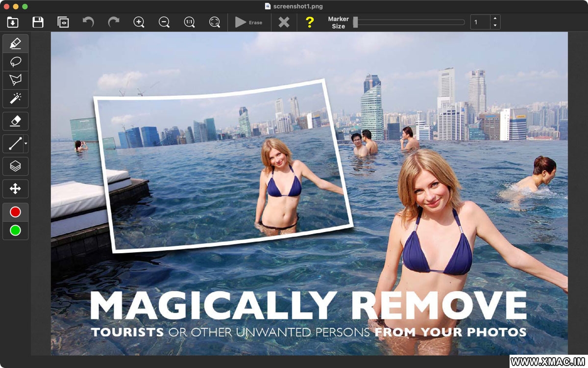Select the Eraser tool
The height and width of the screenshot is (368, 588).
point(16,121)
